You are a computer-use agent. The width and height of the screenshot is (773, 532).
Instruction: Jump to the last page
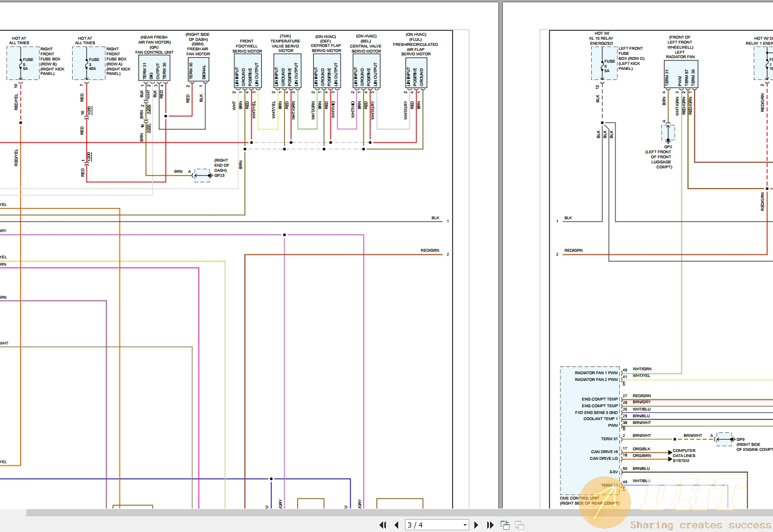coord(490,525)
